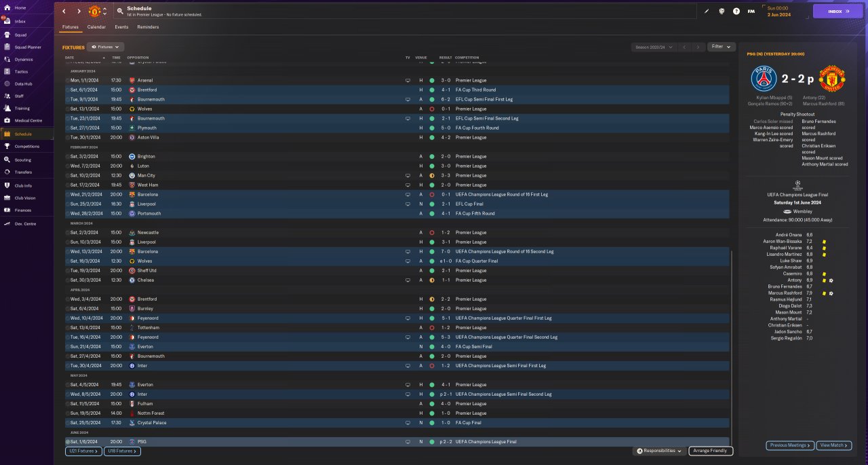Open the Inbox sidebar item
Viewport: 868px width, 465px height.
coord(20,21)
